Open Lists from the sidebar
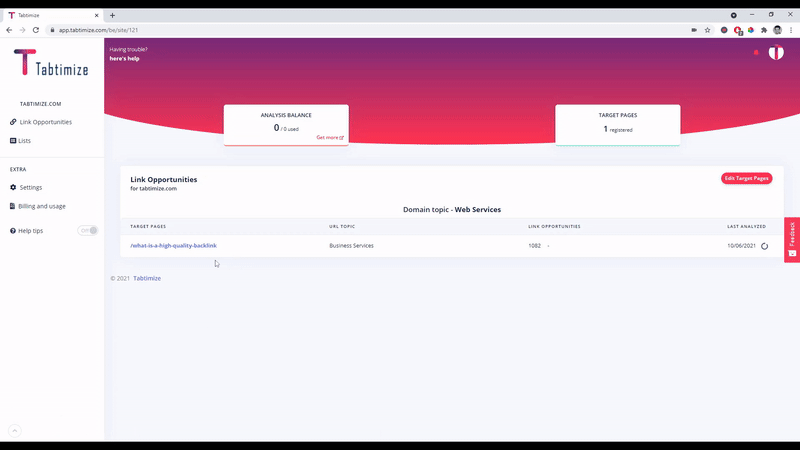Viewport: 800px width, 450px height. [20, 140]
